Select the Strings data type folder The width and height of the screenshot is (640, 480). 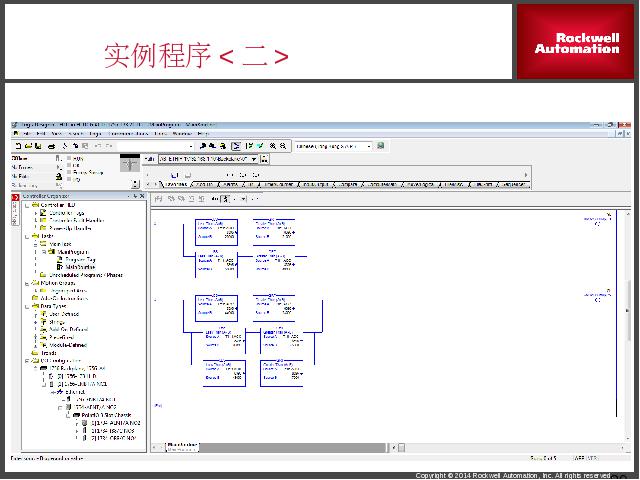57,322
